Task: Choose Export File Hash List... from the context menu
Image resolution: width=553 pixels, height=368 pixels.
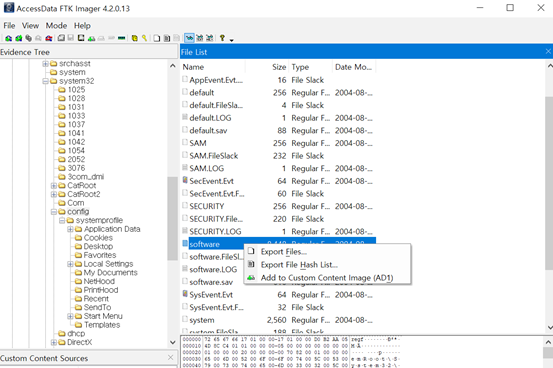Action: 327,265
